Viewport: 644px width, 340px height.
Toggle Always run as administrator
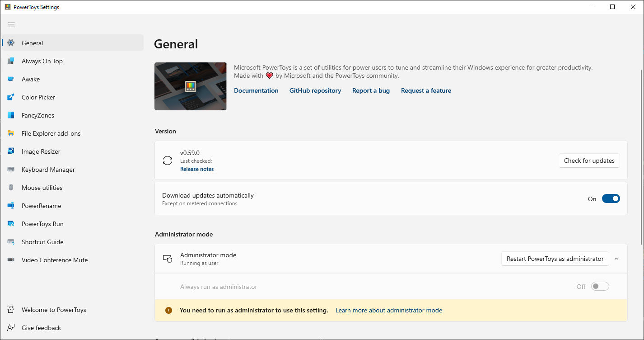(600, 286)
